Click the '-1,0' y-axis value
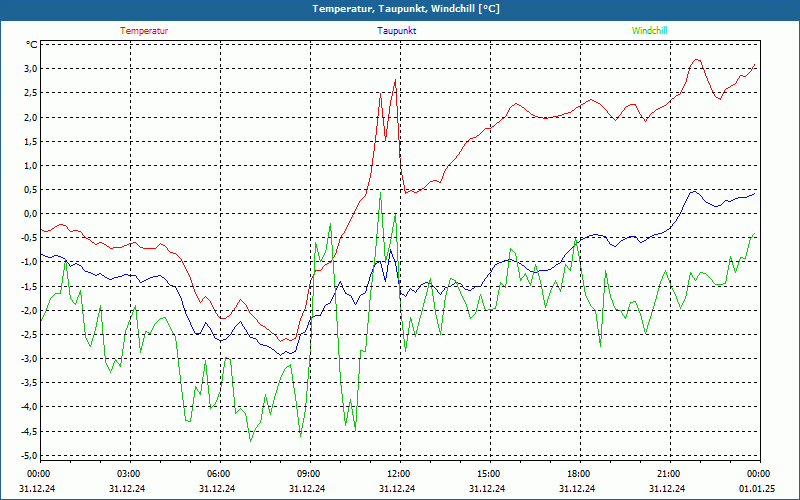 (29, 262)
